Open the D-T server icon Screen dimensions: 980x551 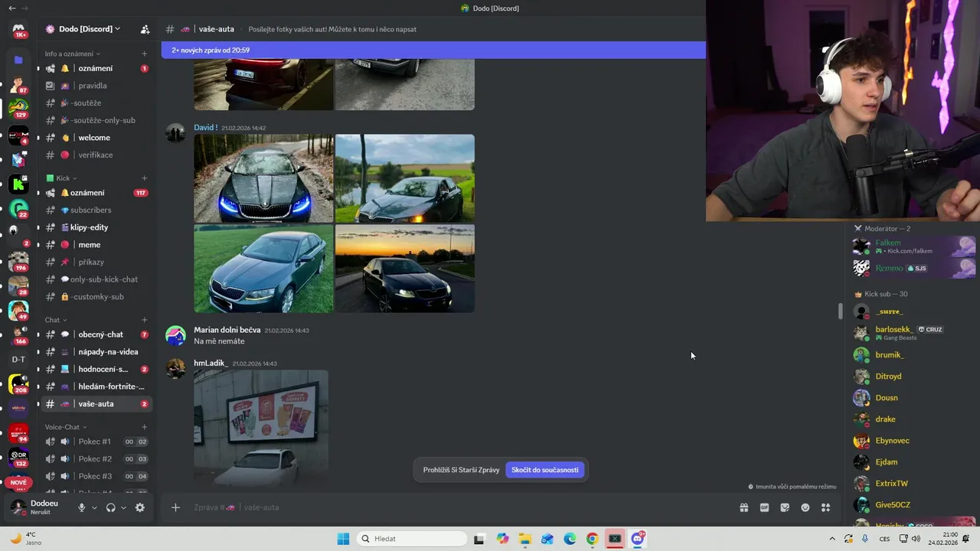18,359
